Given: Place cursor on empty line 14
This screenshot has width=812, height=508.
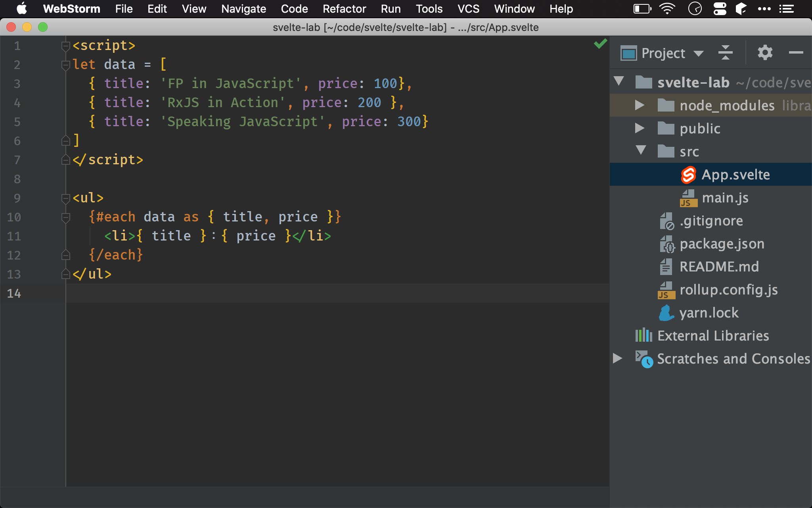Looking at the screenshot, I should tap(337, 293).
